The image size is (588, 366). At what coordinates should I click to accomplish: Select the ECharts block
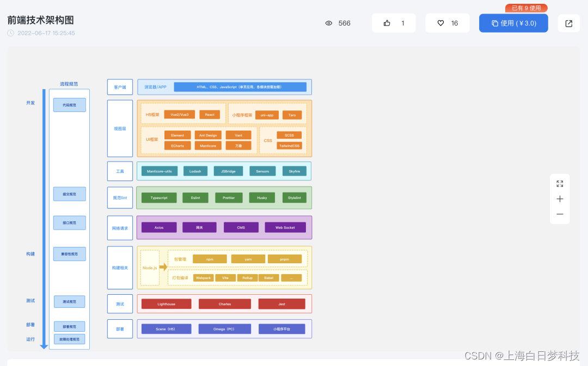(x=177, y=146)
